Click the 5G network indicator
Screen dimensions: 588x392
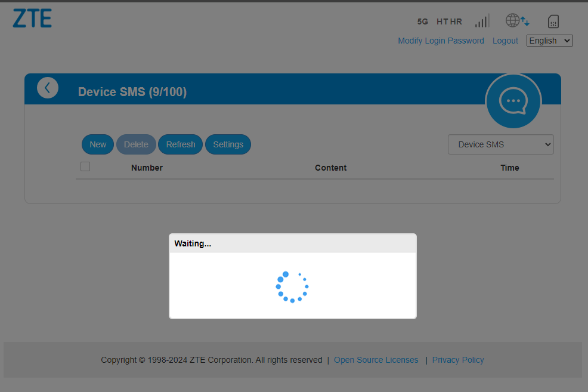423,21
